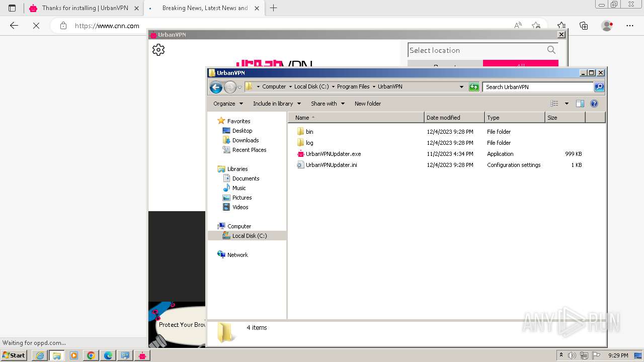Open Edge favorites list icon
Screen dimensions: 644x362
coord(561,26)
